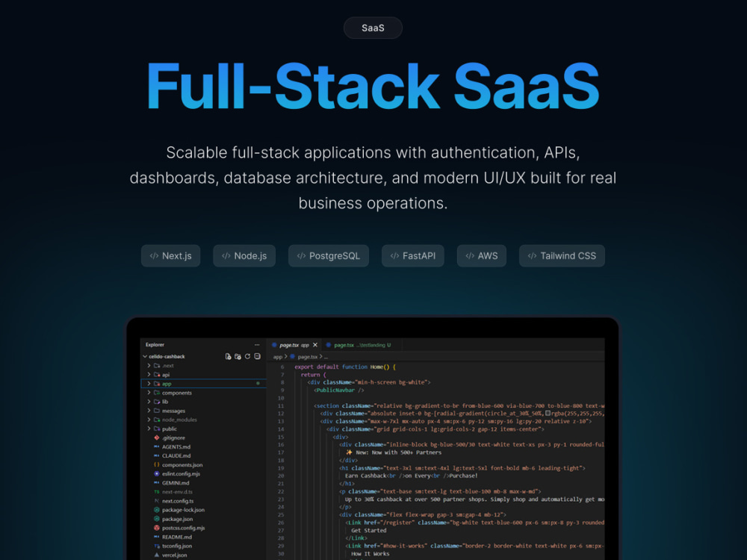Expand the messages folder chevron
The height and width of the screenshot is (560, 747).
[x=149, y=411]
